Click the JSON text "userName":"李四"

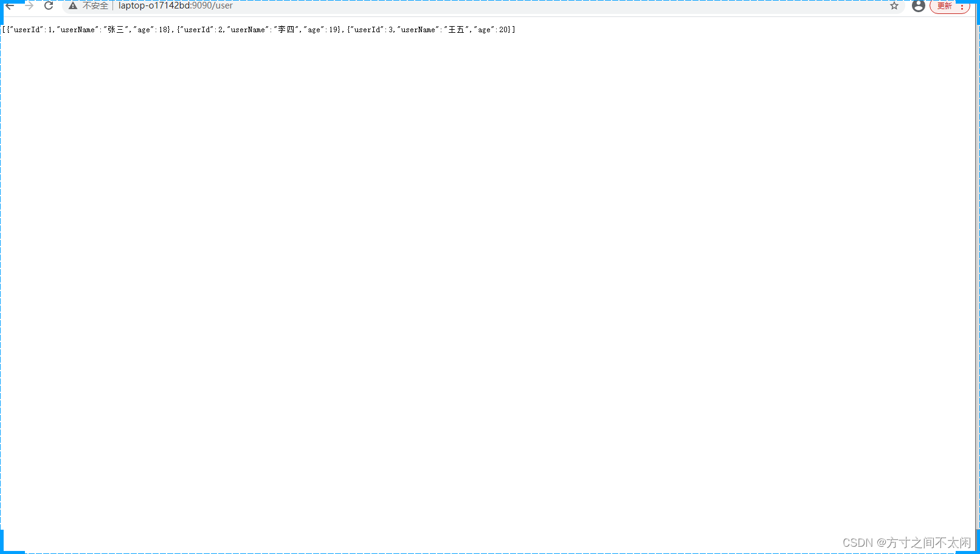pos(263,29)
